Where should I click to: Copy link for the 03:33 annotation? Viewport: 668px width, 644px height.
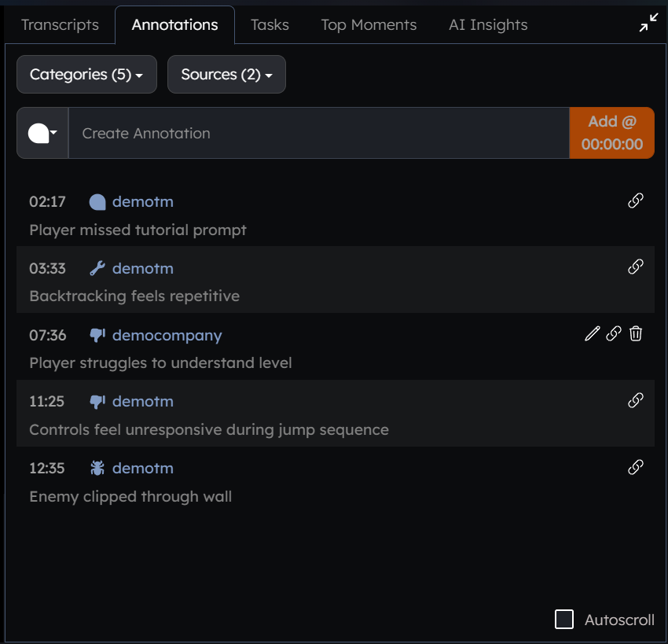pyautogui.click(x=635, y=267)
